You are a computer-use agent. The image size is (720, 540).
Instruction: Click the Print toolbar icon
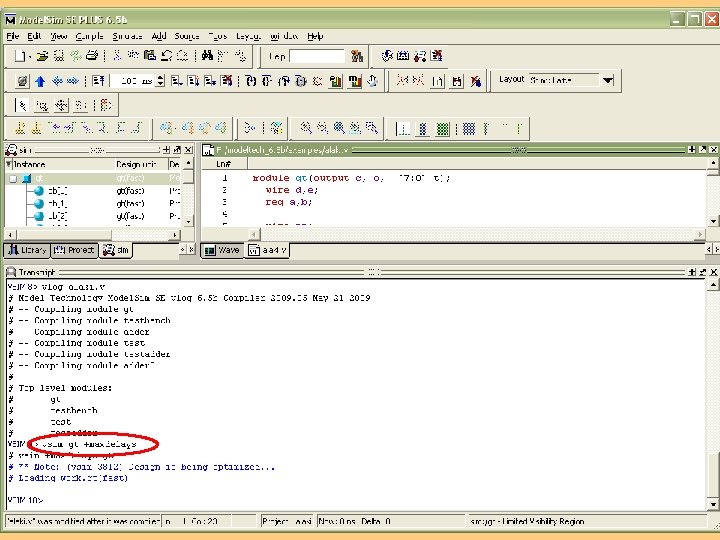92,56
